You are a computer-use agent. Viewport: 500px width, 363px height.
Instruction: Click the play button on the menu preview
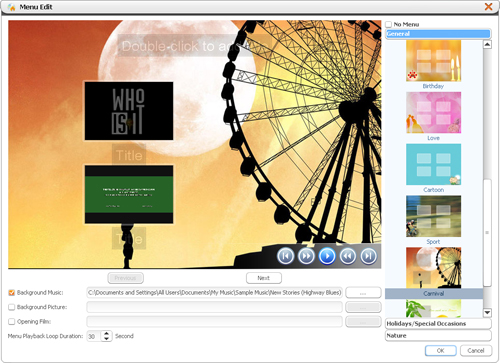tap(327, 256)
